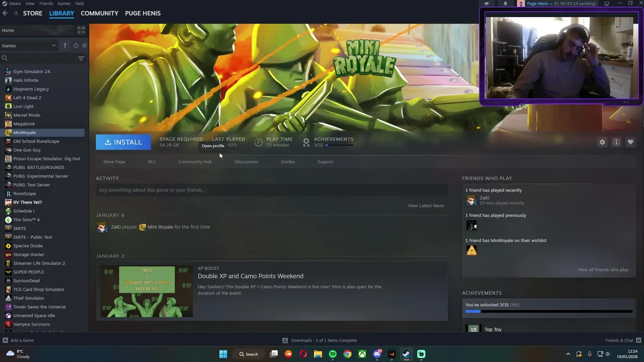
Task: Open the PUGE HENIS profile tab
Action: point(143,13)
